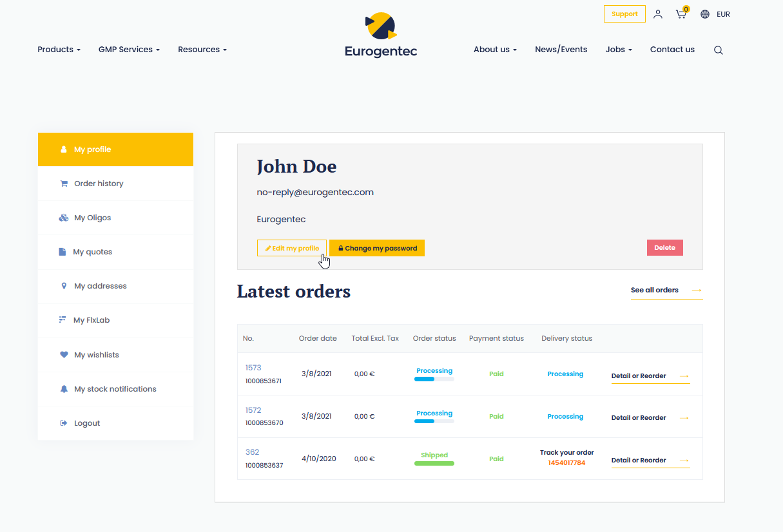Click the arrow icon for order 1573
This screenshot has height=532, width=783.
coord(684,376)
